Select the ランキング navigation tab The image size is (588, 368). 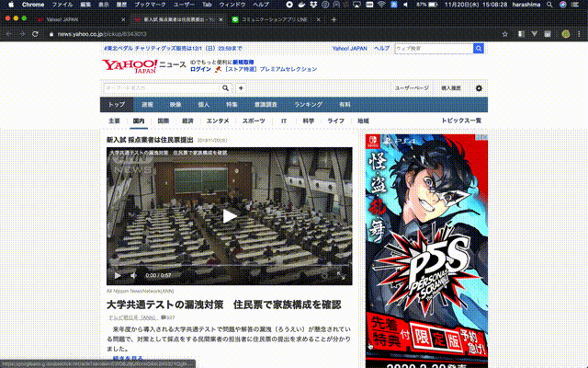[x=309, y=104]
